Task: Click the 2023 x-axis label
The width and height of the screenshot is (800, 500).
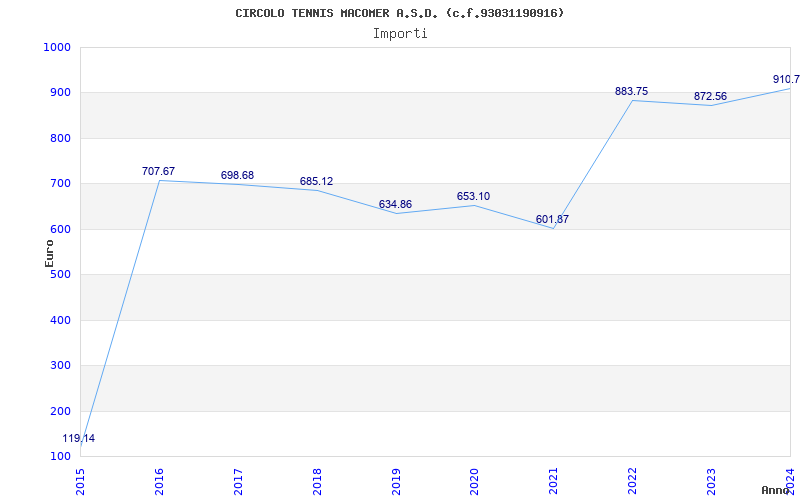Action: (711, 482)
